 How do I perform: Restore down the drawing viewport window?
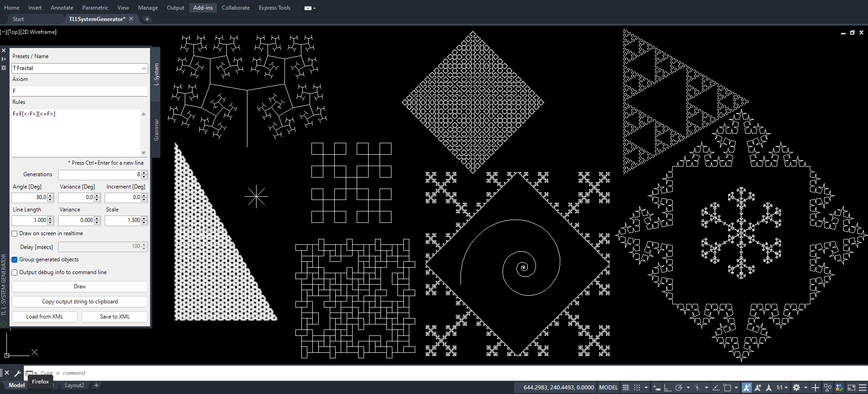coord(852,32)
